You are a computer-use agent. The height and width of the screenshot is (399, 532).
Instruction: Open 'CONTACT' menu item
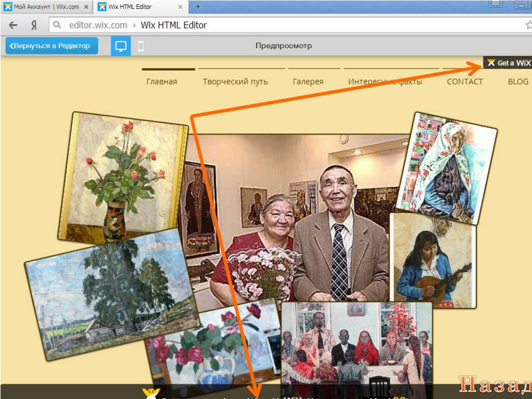pos(464,82)
